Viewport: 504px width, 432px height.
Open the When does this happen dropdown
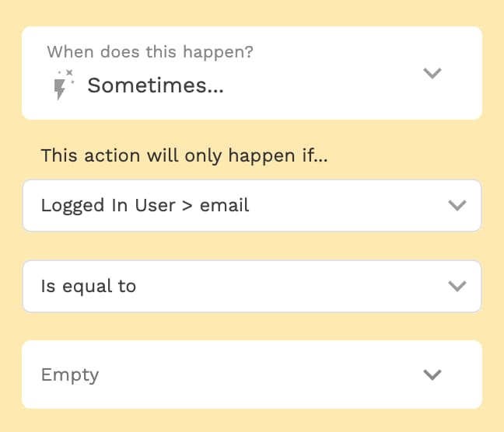(x=252, y=73)
